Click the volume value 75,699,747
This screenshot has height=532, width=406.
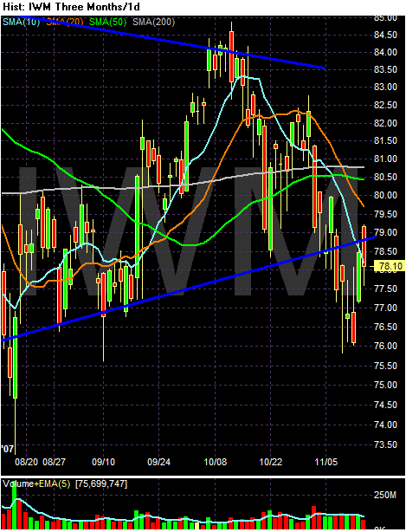(101, 484)
